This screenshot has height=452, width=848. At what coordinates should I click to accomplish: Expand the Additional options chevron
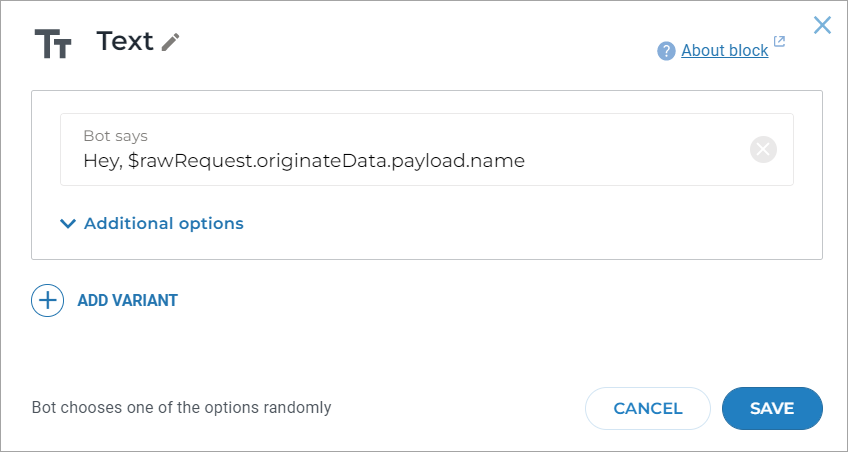click(68, 224)
